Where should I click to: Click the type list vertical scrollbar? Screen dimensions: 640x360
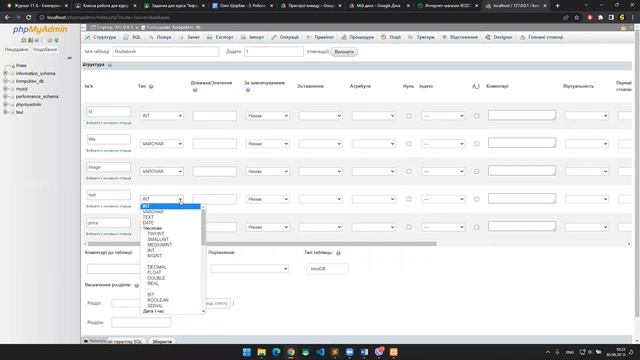click(x=203, y=228)
